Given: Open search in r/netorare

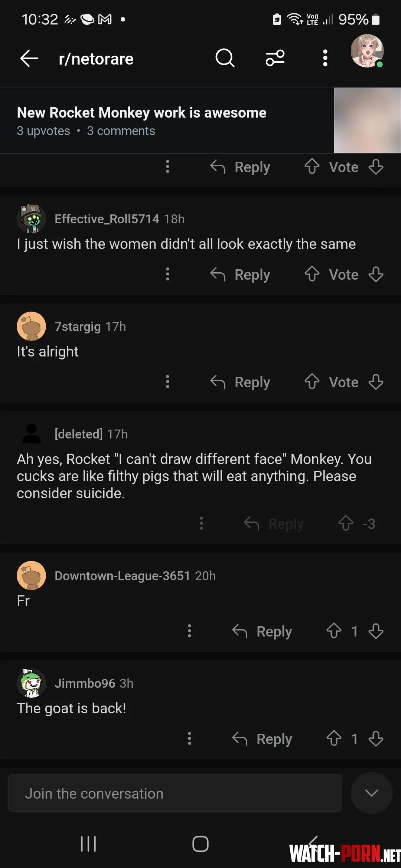Looking at the screenshot, I should coord(225,58).
